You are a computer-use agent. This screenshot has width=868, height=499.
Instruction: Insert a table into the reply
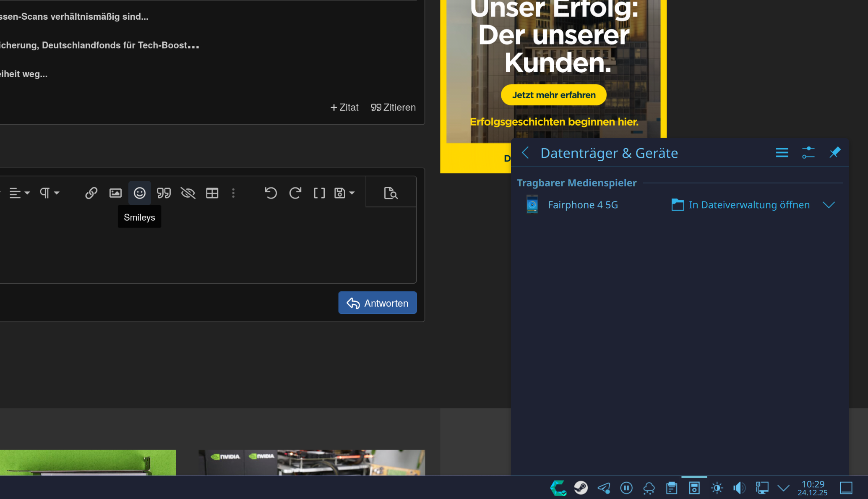click(x=212, y=193)
